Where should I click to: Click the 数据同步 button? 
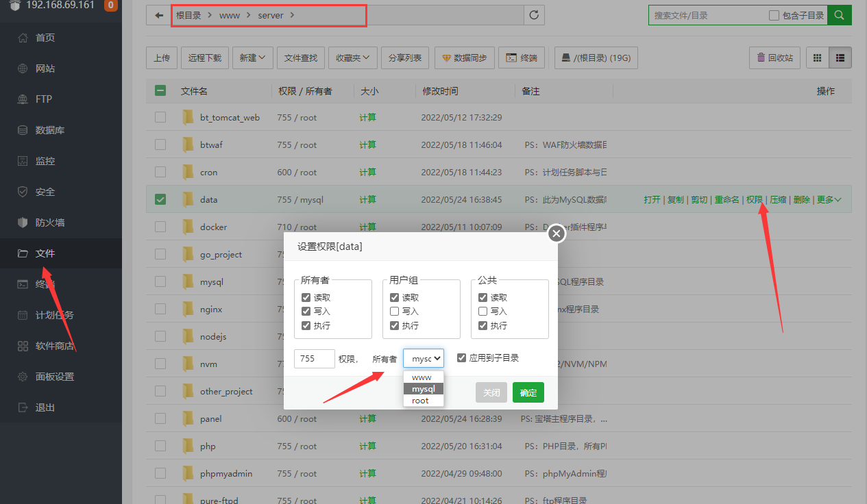[x=464, y=58]
